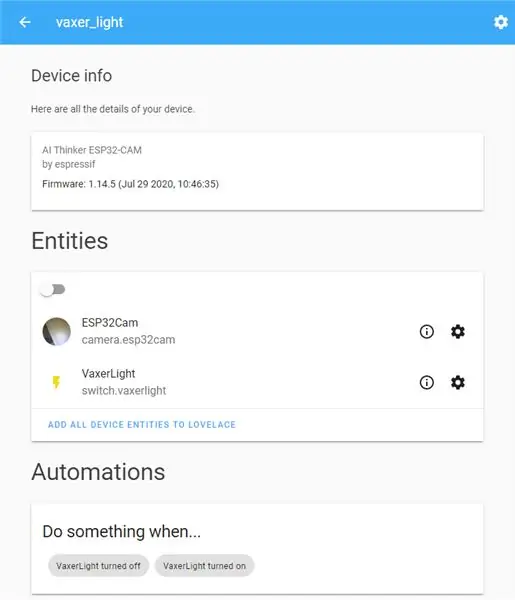Open device settings gear in header

500,22
